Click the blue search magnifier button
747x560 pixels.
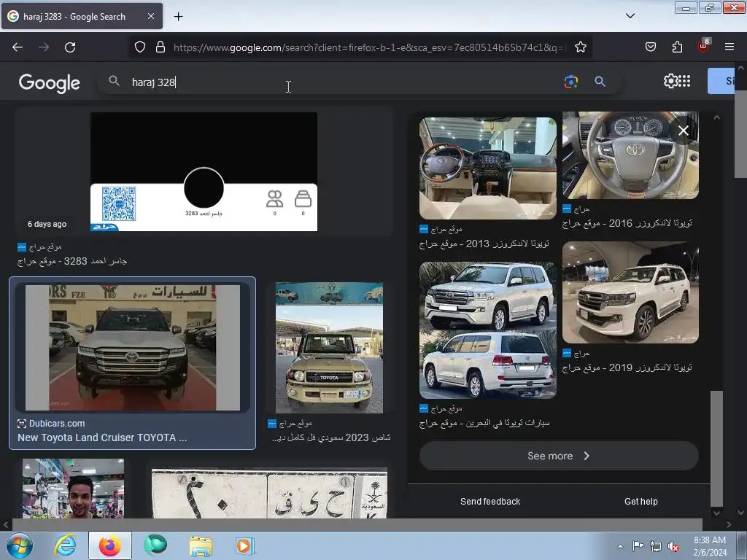(x=600, y=82)
